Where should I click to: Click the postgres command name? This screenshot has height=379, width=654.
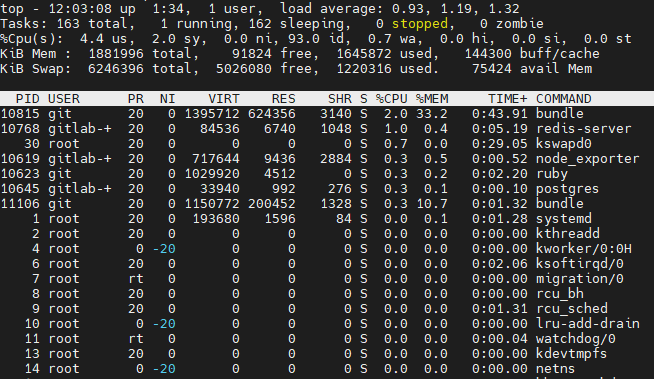click(568, 189)
